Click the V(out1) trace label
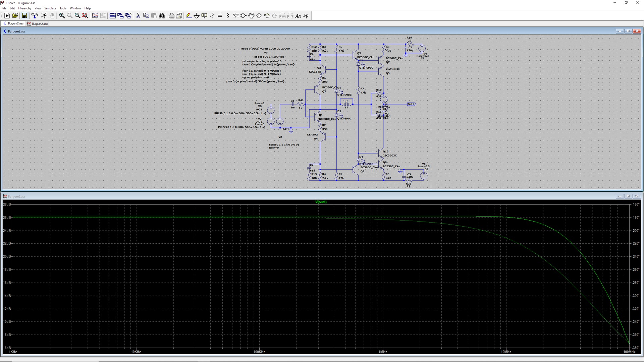 (321, 202)
